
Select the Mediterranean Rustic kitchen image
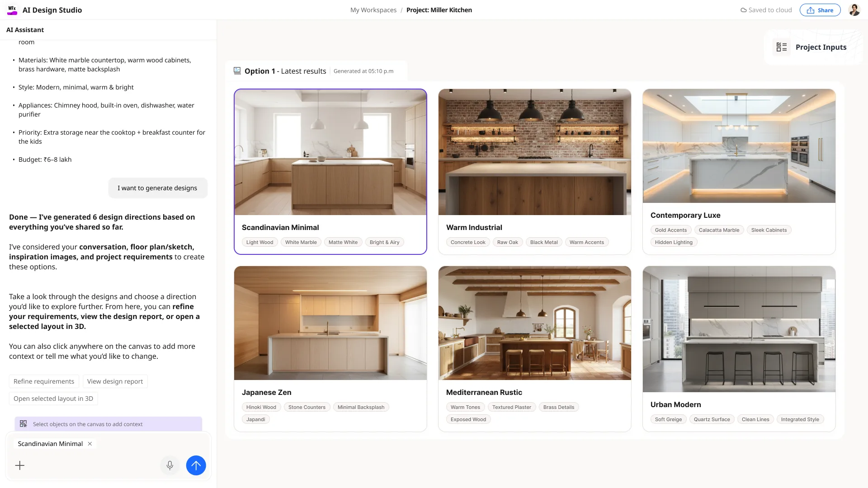[535, 323]
